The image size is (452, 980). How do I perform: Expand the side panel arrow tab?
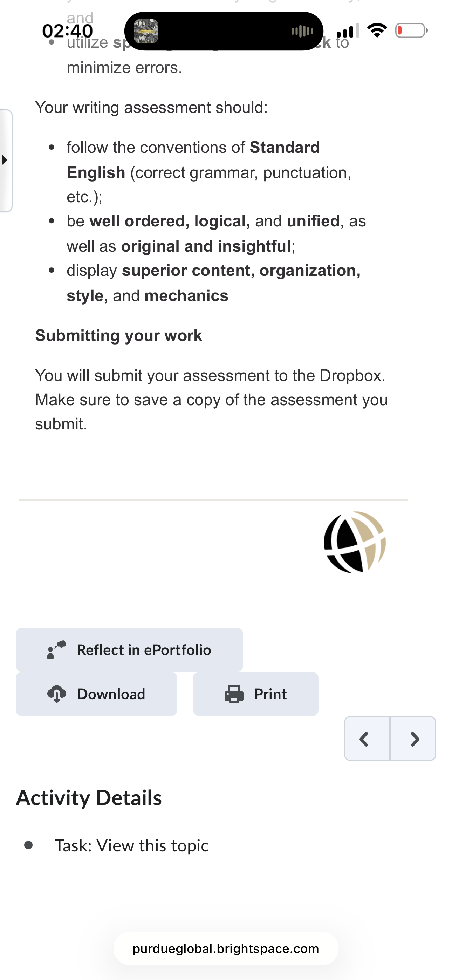[6, 160]
